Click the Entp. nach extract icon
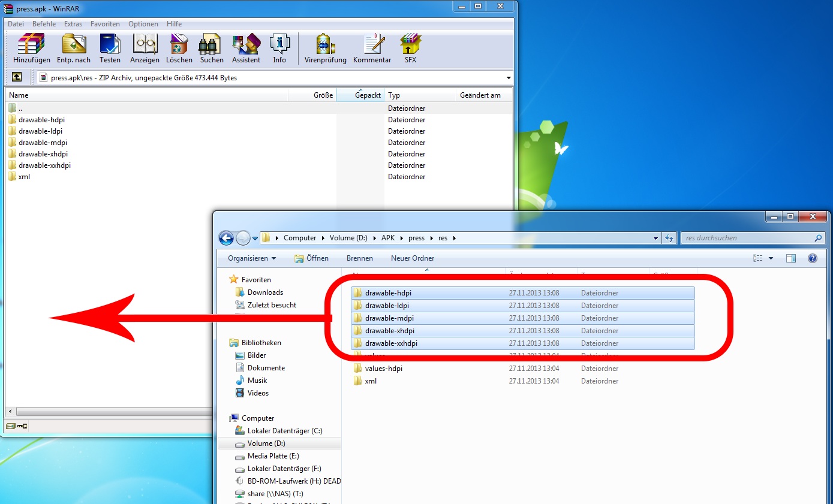The height and width of the screenshot is (504, 833). tap(74, 48)
